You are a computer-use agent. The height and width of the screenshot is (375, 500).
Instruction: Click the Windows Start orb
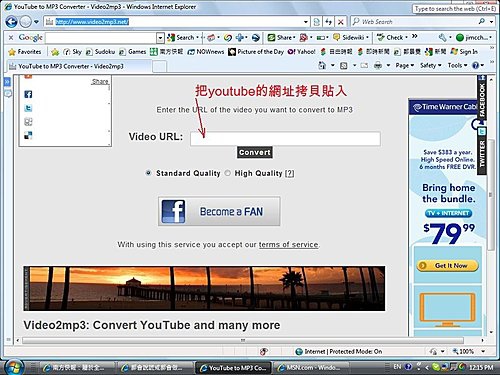[13, 367]
